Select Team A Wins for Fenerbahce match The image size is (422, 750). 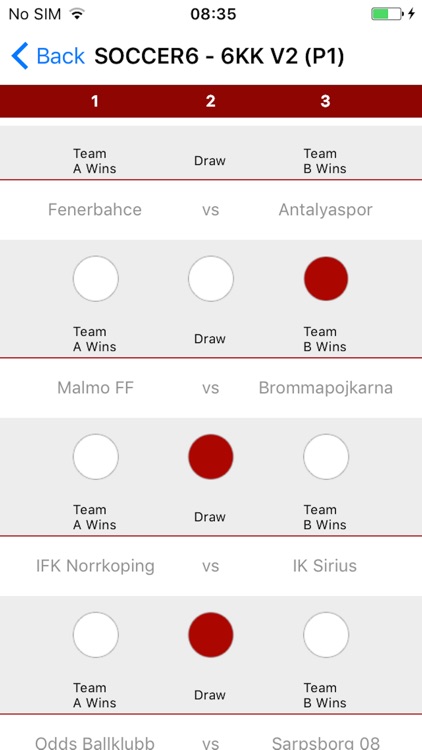click(x=96, y=278)
